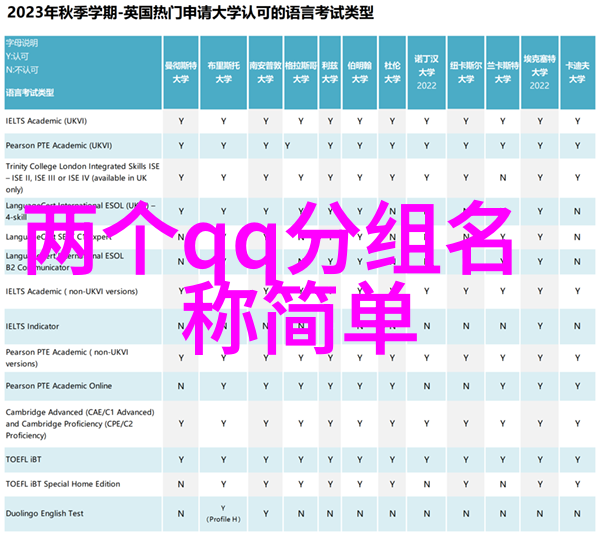Click the 'N:不认可' legend text
This screenshot has width=600, height=536.
22,70
